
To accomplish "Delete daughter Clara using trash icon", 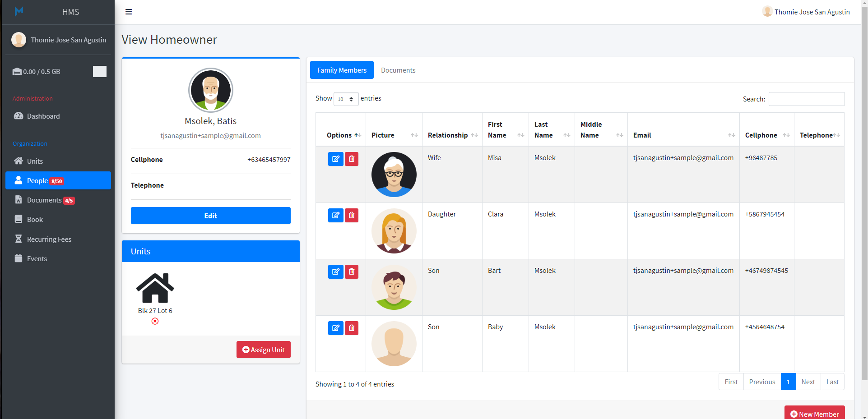I will [x=352, y=215].
